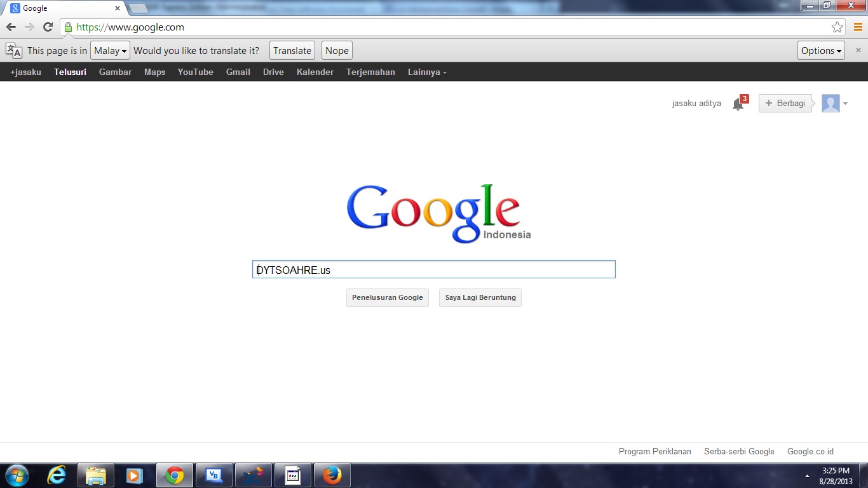Open Terjemahan in the Google bar

(x=370, y=72)
